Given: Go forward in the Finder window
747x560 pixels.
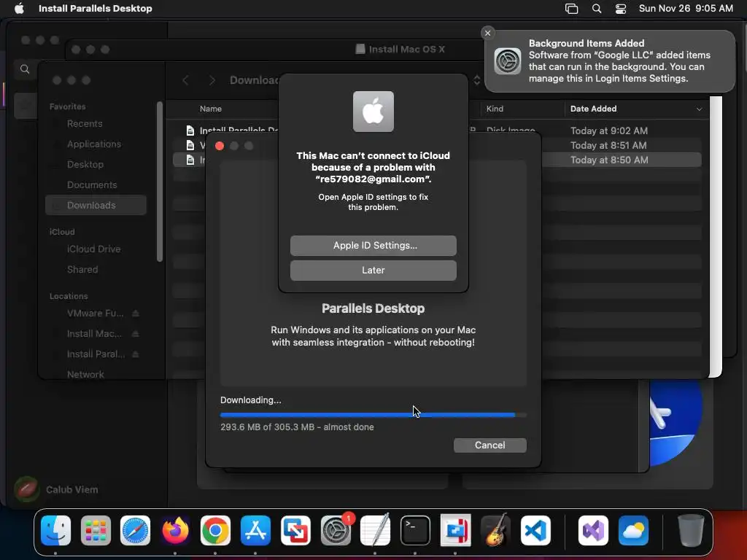Looking at the screenshot, I should [x=212, y=80].
